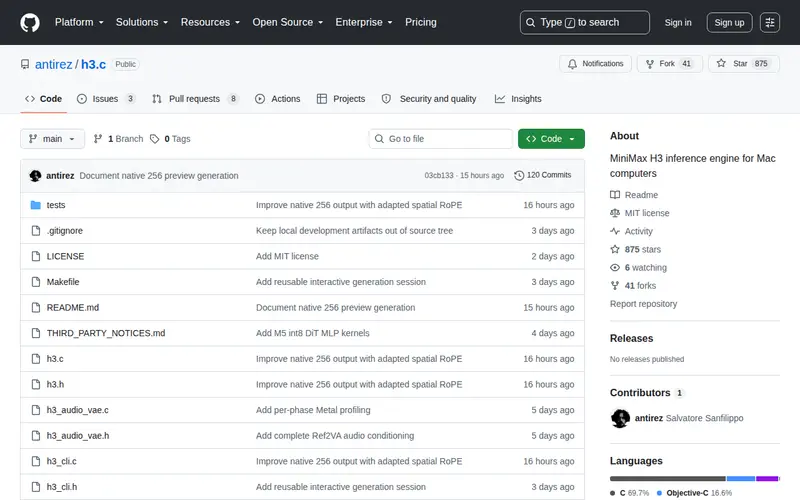This screenshot has height=500, width=800.
Task: Switch to the Actions tab
Action: coord(278,99)
